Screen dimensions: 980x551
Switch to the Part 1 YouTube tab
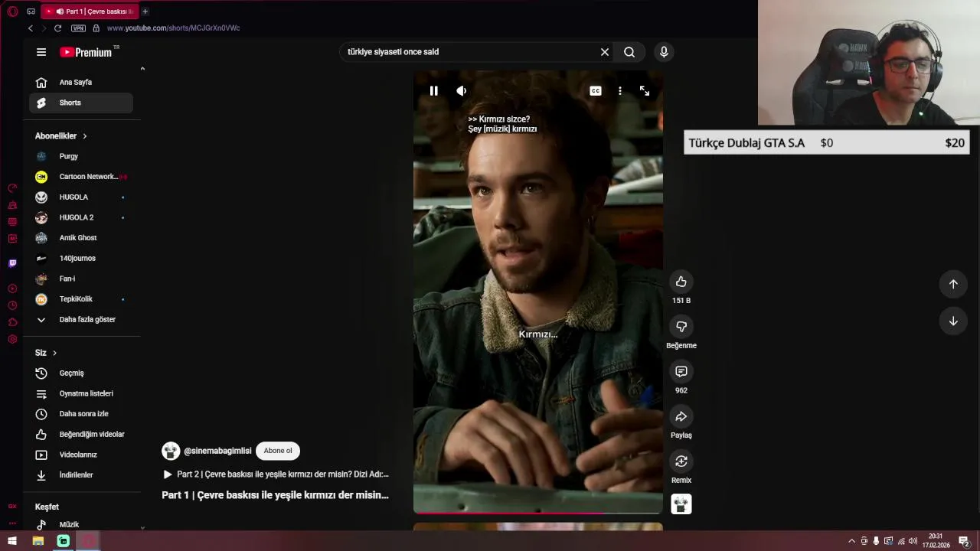click(x=90, y=11)
